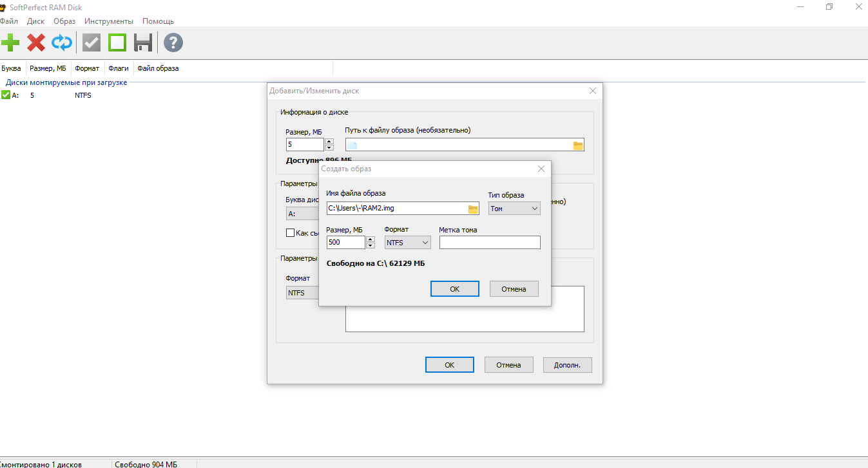The width and height of the screenshot is (868, 468).
Task: Click Свободно 904 МБ in the status bar
Action: (x=146, y=464)
